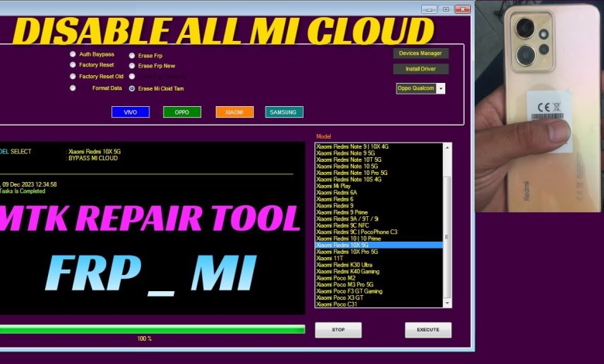Choose Factory Reset Old option
This screenshot has width=604, height=364.
[73, 76]
